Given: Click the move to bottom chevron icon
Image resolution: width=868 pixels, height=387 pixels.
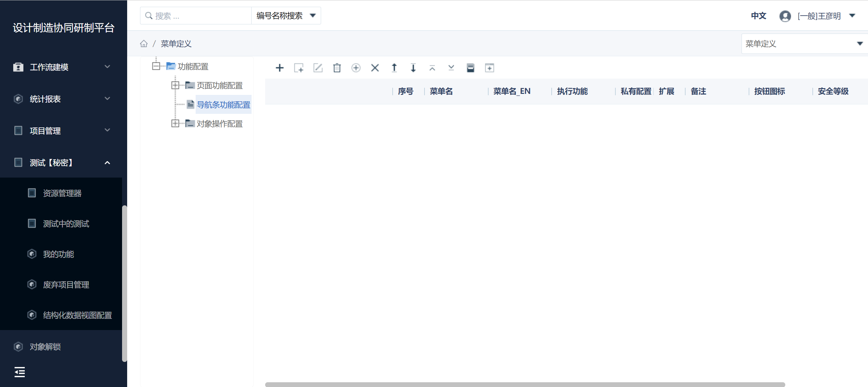Looking at the screenshot, I should pyautogui.click(x=451, y=68).
